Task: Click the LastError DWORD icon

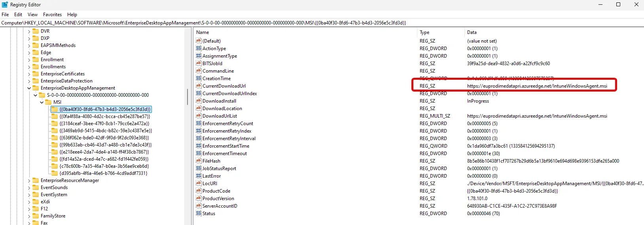Action: 199,176
